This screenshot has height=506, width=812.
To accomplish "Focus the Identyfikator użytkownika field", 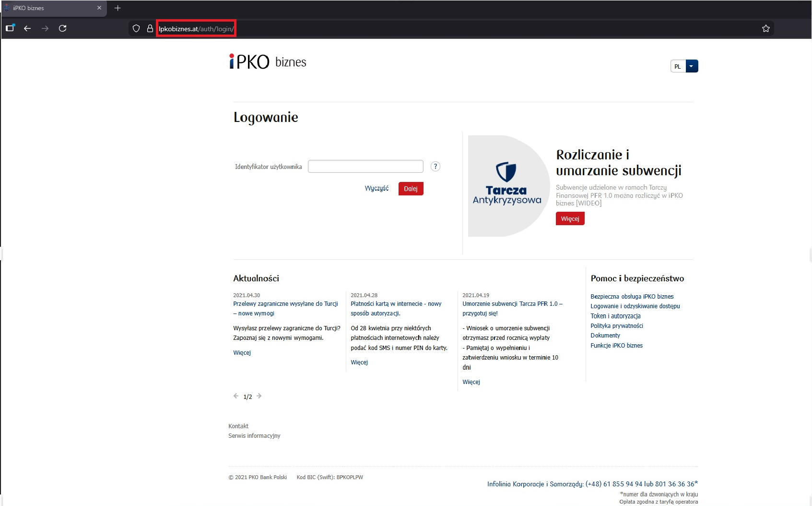I will coord(365,167).
